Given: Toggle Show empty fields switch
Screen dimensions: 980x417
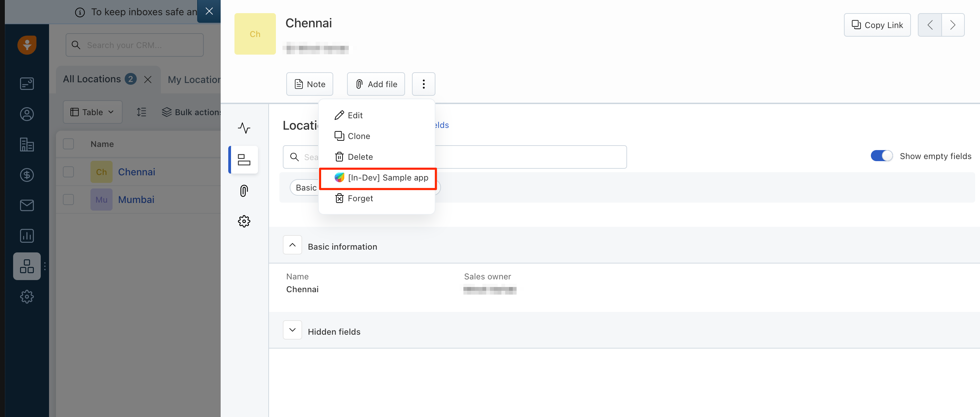Looking at the screenshot, I should (882, 155).
